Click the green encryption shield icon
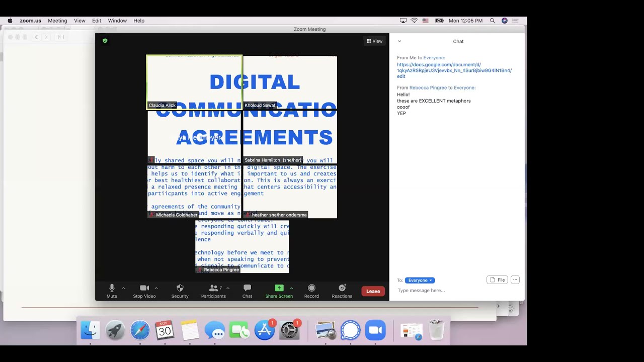Screen dimensions: 644x362 [105, 41]
